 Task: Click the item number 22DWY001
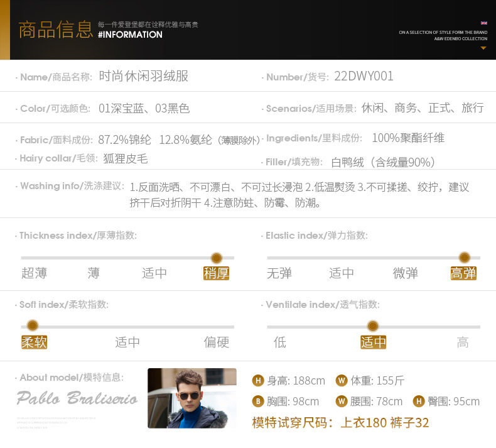(x=364, y=76)
